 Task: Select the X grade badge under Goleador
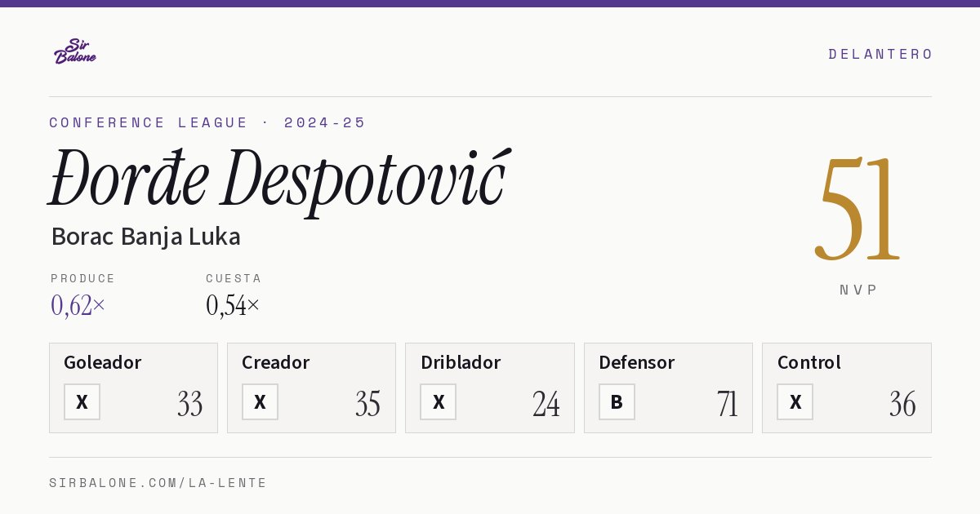tap(82, 402)
